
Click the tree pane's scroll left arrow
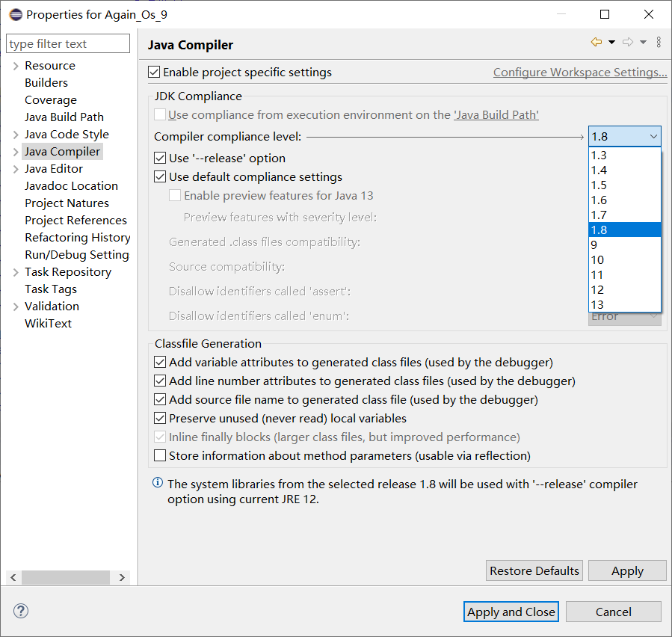(x=13, y=578)
